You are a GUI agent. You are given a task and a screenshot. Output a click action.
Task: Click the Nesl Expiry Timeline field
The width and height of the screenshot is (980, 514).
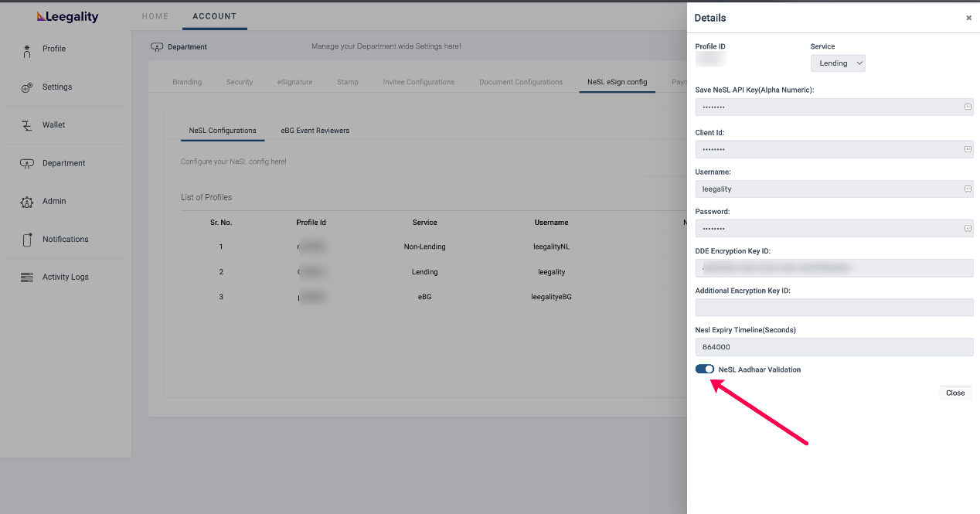(x=835, y=347)
